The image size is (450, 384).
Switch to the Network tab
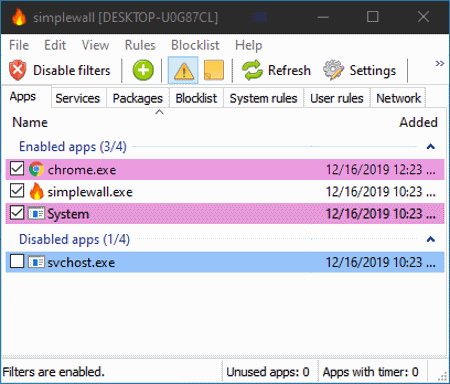coord(398,98)
